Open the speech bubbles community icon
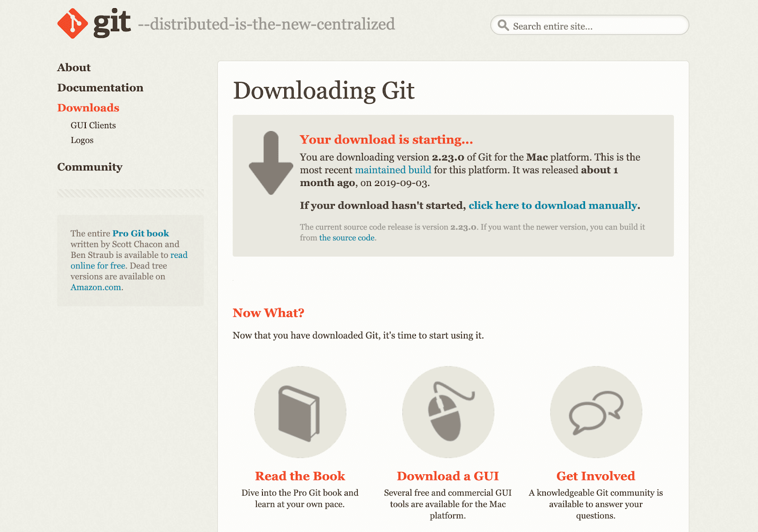The height and width of the screenshot is (532, 758). point(596,412)
